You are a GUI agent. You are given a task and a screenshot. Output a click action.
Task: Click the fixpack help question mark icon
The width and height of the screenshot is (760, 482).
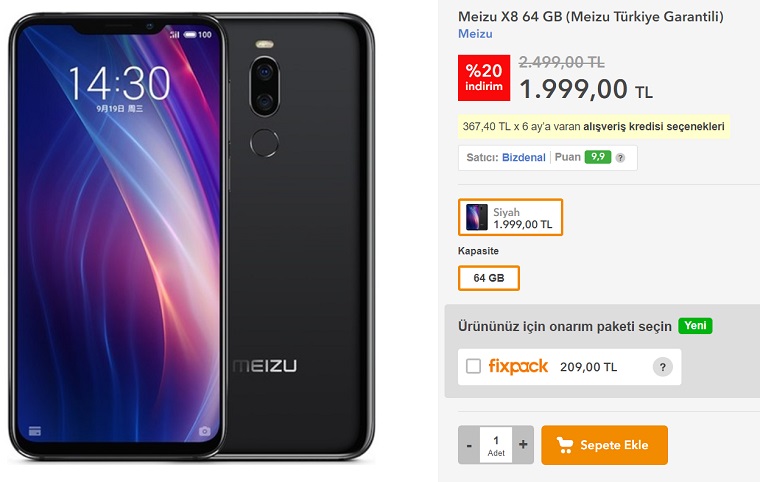(663, 367)
